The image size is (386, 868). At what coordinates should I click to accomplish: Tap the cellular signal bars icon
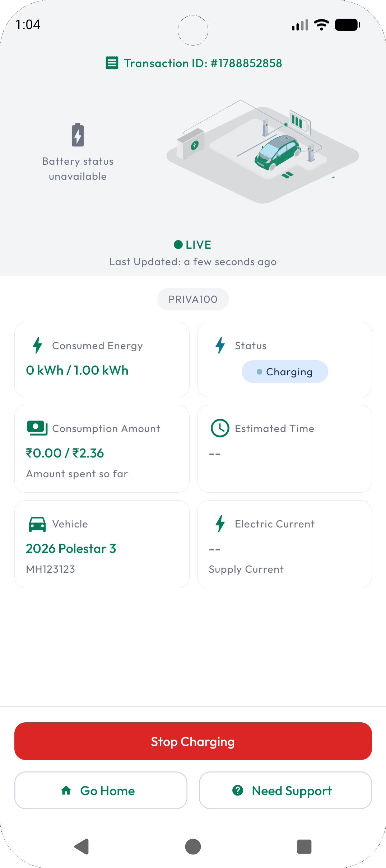coord(300,25)
